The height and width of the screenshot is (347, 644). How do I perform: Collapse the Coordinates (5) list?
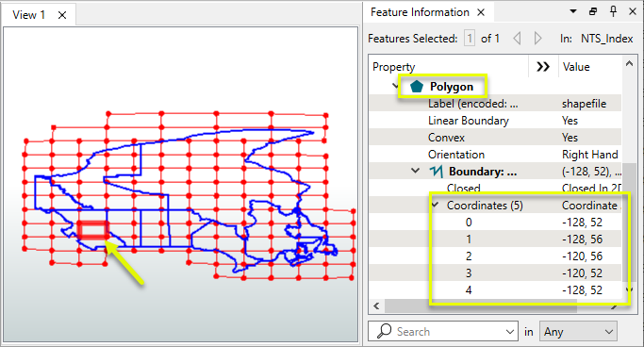coord(435,205)
